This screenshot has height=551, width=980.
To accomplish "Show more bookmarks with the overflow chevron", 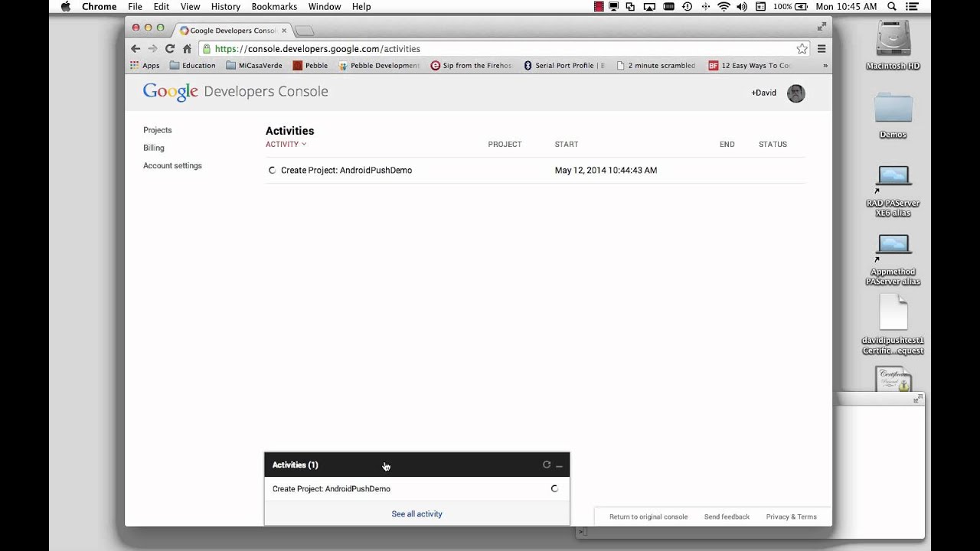I will click(x=825, y=66).
